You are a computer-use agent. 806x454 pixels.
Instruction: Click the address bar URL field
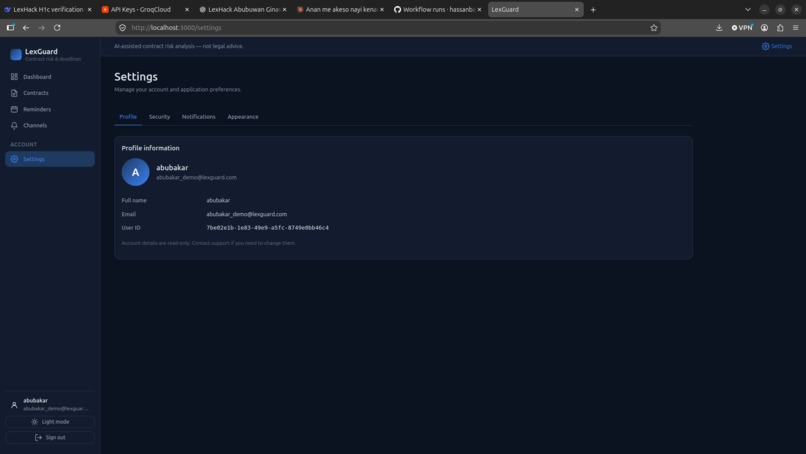386,28
